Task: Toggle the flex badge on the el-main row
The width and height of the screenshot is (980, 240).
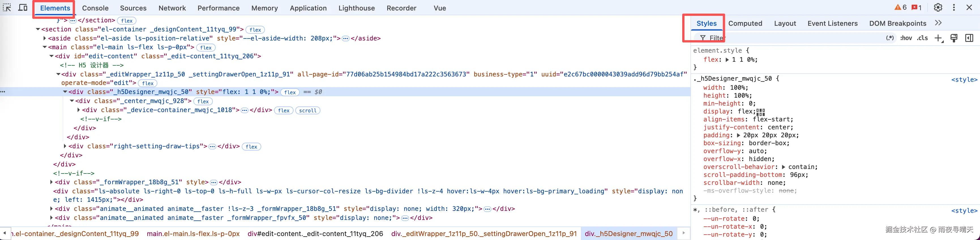Action: 206,48
